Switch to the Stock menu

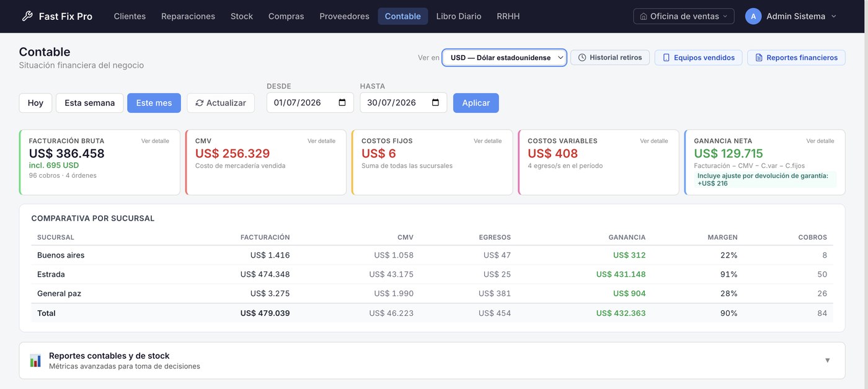[x=242, y=16]
